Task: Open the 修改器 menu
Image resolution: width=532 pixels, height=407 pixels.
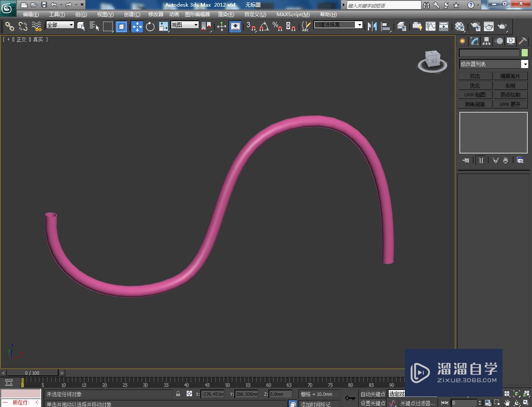Action: click(x=156, y=15)
